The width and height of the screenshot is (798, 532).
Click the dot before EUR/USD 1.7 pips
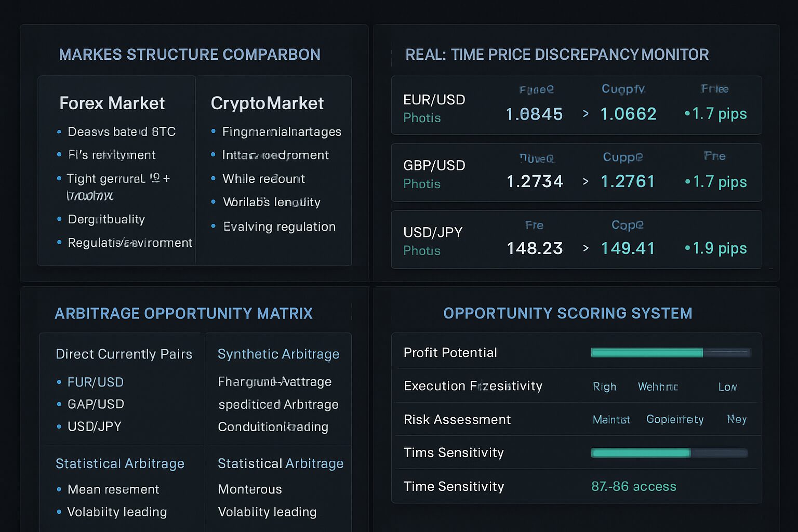coord(687,113)
